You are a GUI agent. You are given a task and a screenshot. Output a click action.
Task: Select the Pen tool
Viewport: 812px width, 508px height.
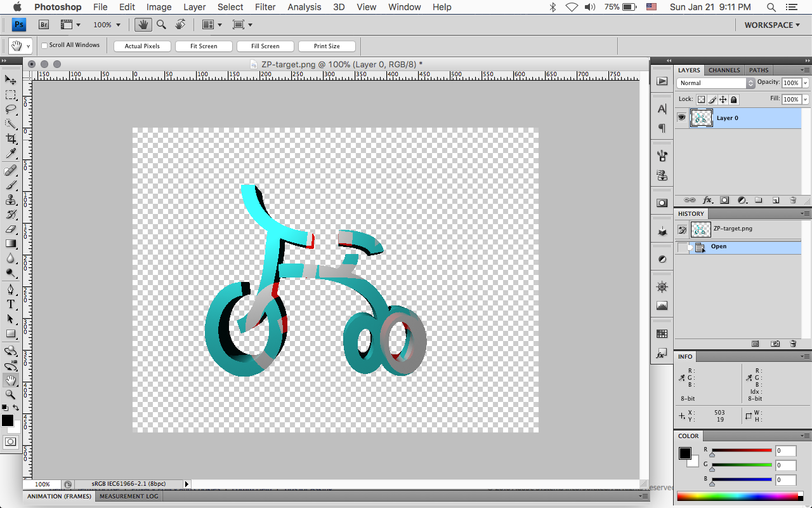pos(11,290)
